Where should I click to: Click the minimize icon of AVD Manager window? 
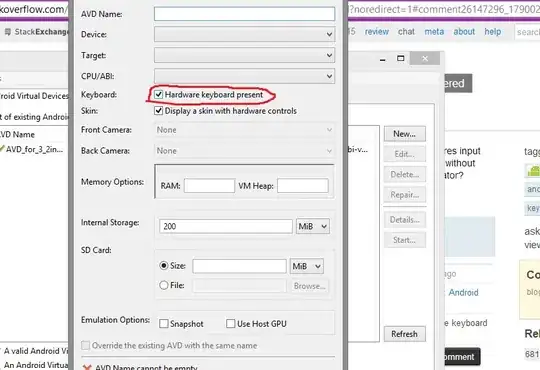[x=382, y=60]
